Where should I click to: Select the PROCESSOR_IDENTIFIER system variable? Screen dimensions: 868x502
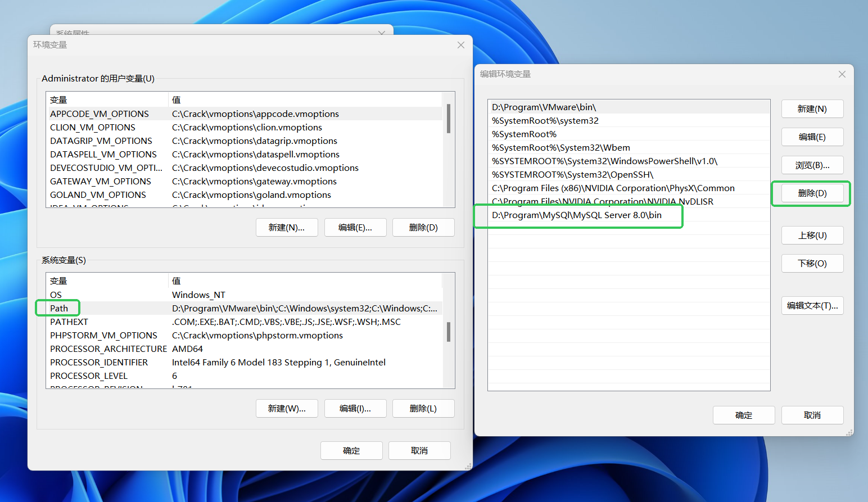tap(245, 363)
